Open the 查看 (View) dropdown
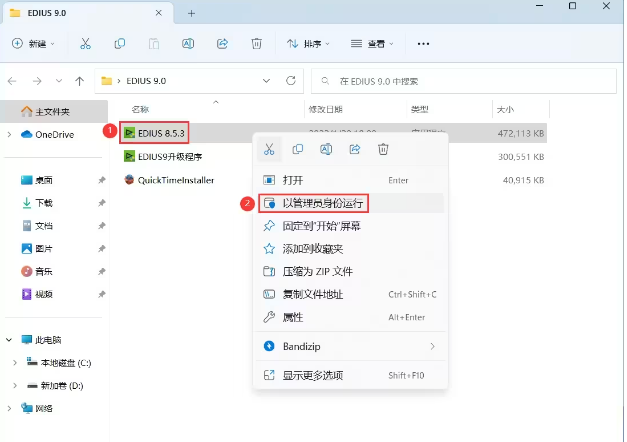This screenshot has width=627, height=442. pyautogui.click(x=372, y=44)
